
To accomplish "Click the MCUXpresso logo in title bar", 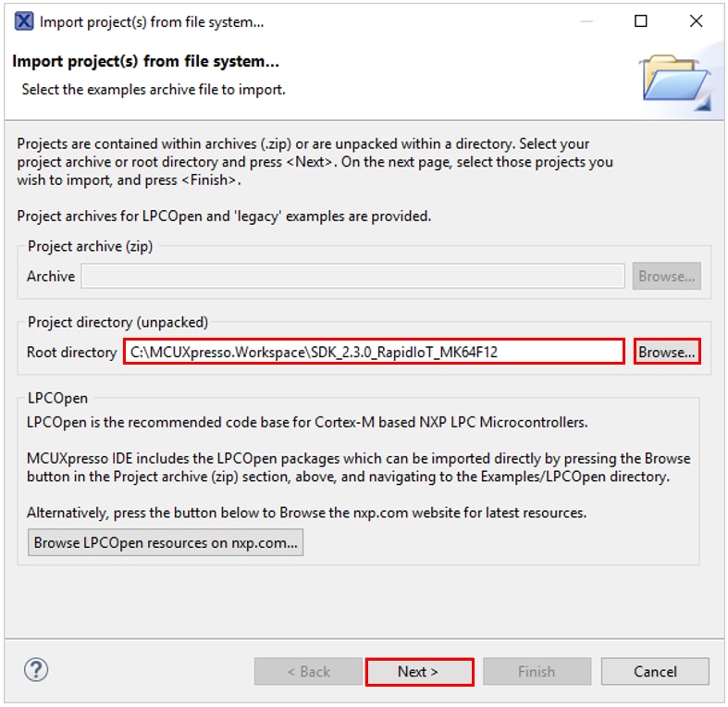I will pyautogui.click(x=26, y=21).
